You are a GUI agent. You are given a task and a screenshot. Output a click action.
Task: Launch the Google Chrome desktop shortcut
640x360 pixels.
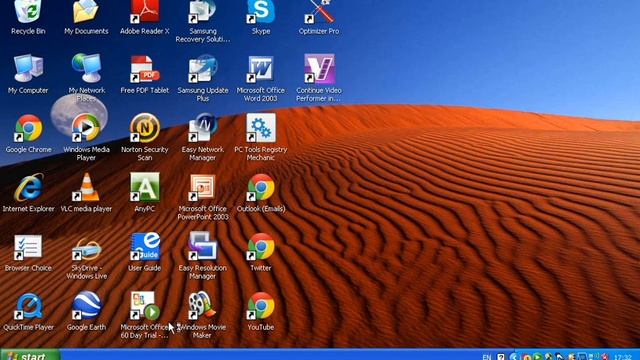(x=28, y=128)
